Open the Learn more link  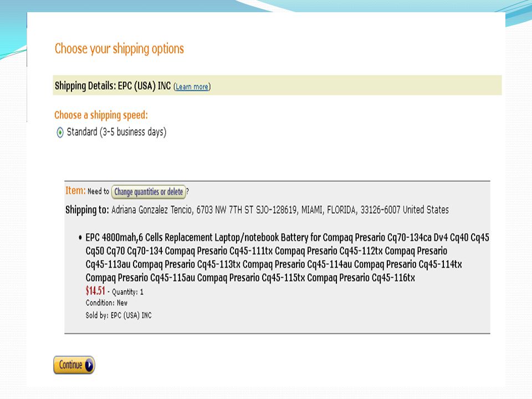coord(192,86)
